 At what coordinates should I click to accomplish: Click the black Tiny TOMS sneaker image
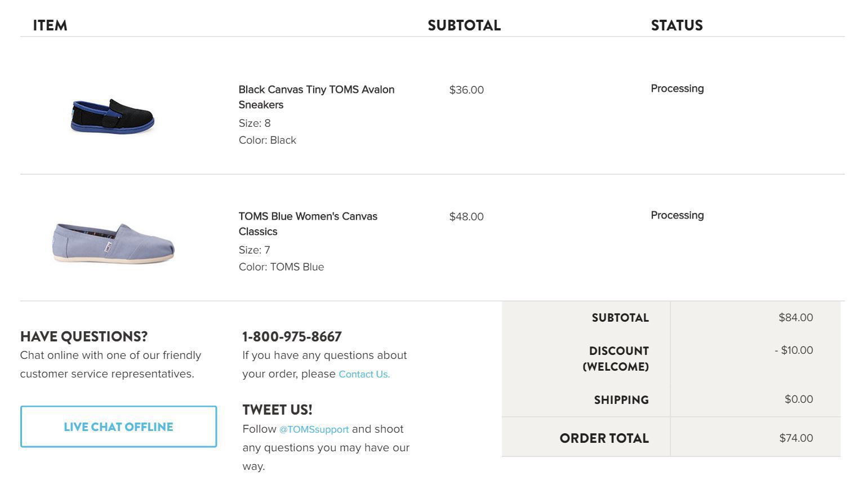(113, 117)
